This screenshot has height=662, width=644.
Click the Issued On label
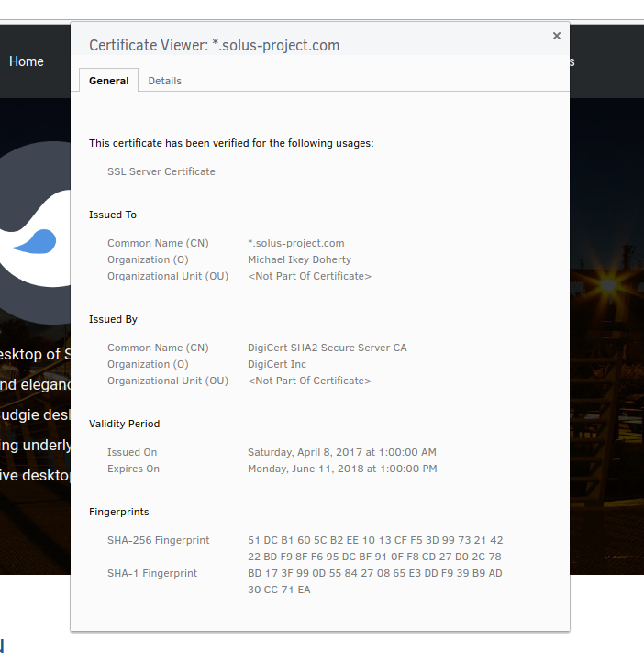click(132, 452)
